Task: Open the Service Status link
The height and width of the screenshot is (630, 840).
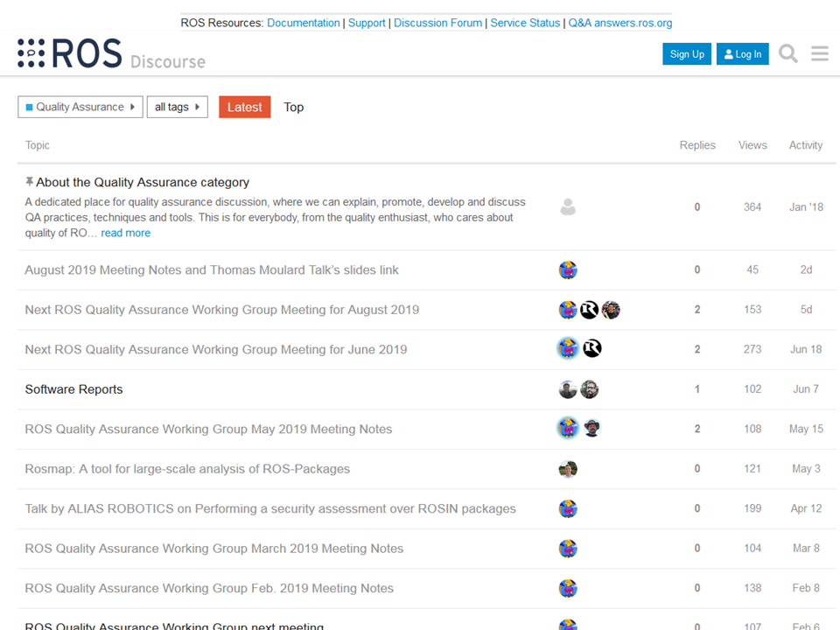Action: coord(525,23)
